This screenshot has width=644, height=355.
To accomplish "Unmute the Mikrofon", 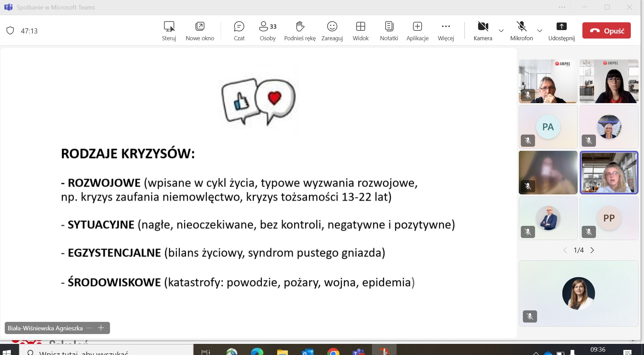I will pos(521,31).
